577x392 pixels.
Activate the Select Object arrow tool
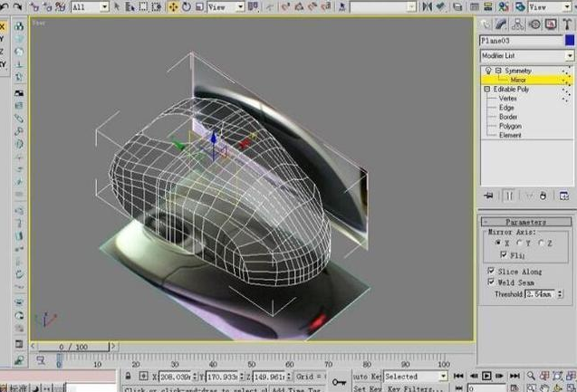click(x=117, y=6)
